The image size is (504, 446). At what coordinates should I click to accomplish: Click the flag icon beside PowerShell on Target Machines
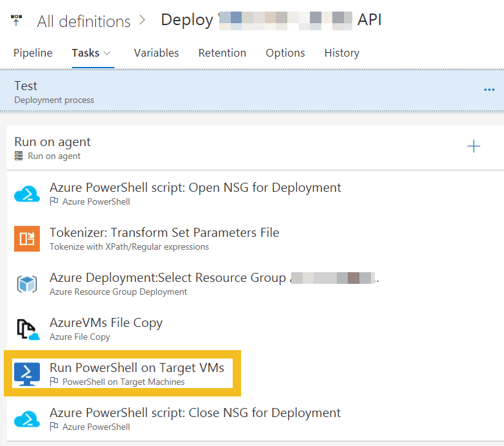[54, 381]
